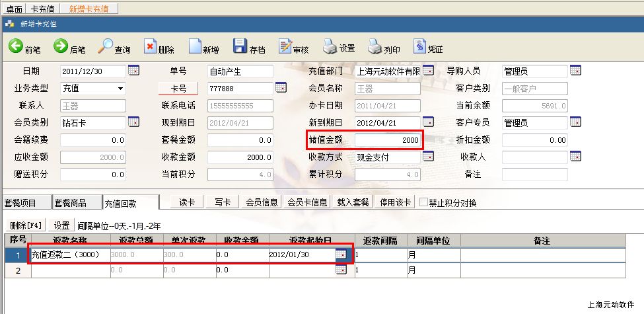Open the 凭证 voucher icon
Viewport: 644px width, 314px height.
tap(419, 47)
